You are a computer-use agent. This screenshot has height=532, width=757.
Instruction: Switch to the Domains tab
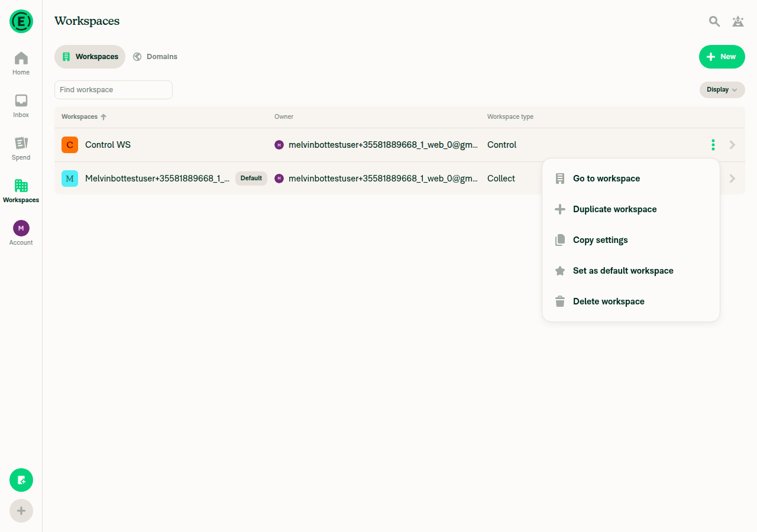click(155, 57)
